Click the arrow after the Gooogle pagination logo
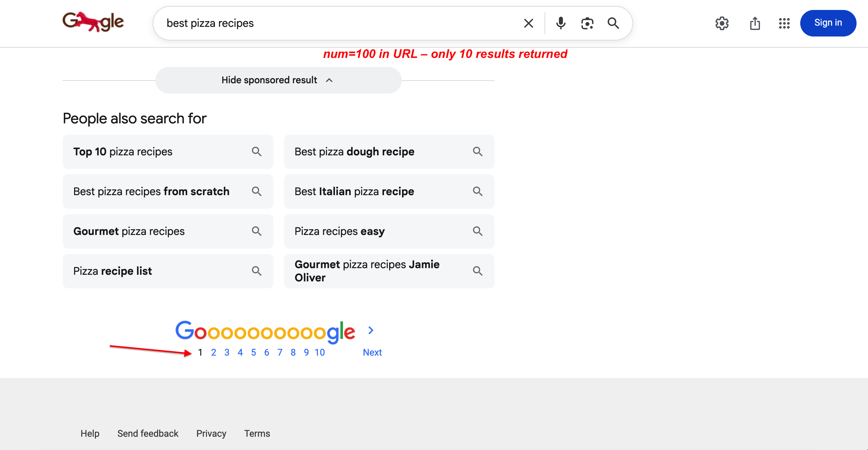 371,330
